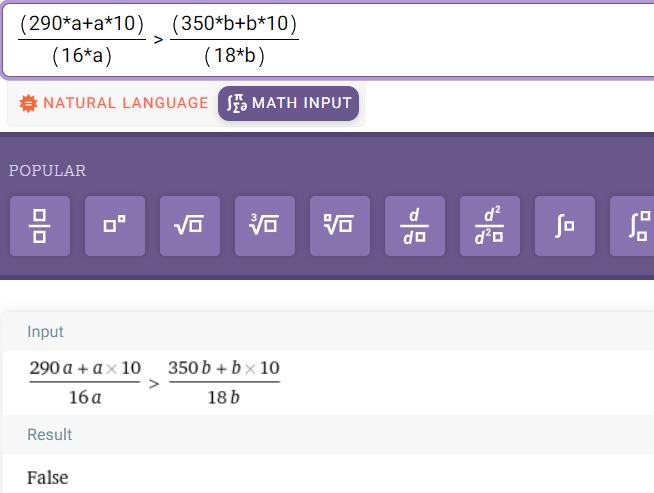
Task: Insert the indefinite integral template
Action: coord(565,226)
